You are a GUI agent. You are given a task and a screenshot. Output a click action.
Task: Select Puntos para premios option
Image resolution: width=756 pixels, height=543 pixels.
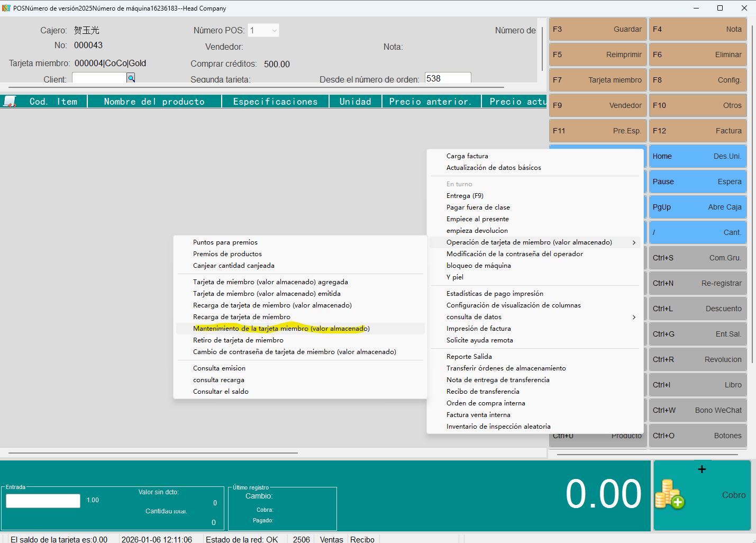tap(225, 242)
